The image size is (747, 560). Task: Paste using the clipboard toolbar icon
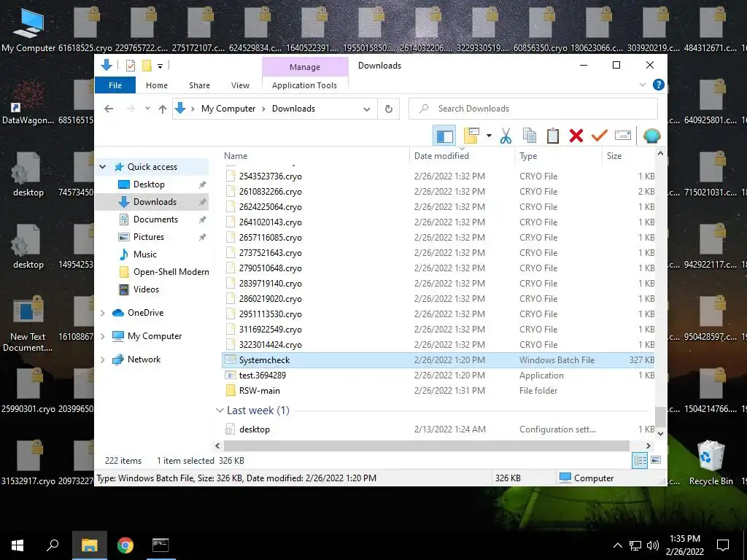pyautogui.click(x=553, y=136)
